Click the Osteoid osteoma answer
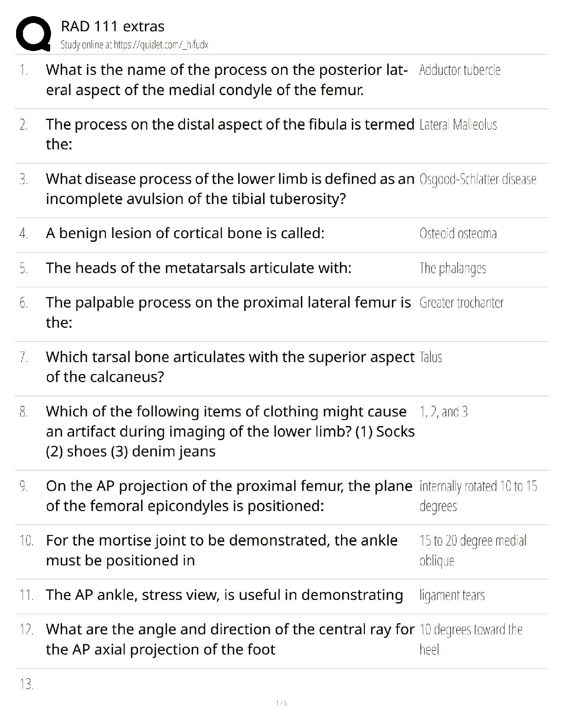Screen dimensions: 563x728 pos(458,233)
